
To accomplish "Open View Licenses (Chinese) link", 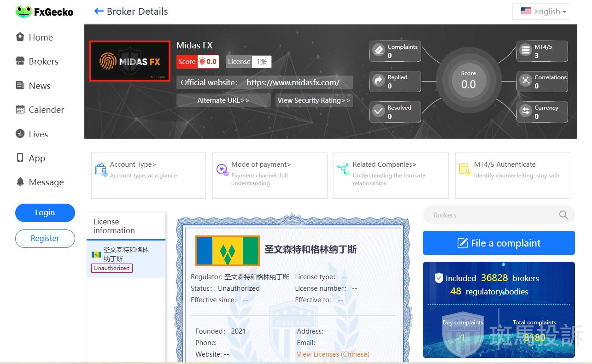I will pos(333,354).
